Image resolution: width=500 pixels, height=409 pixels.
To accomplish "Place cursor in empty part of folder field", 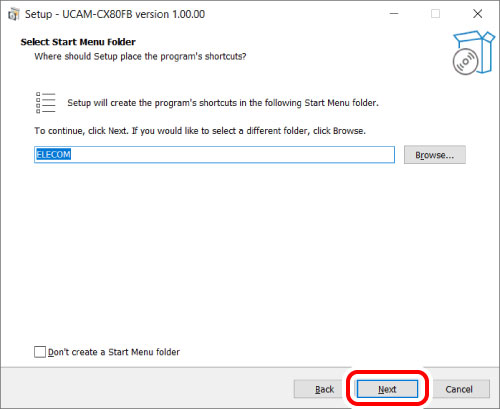I will (233, 154).
